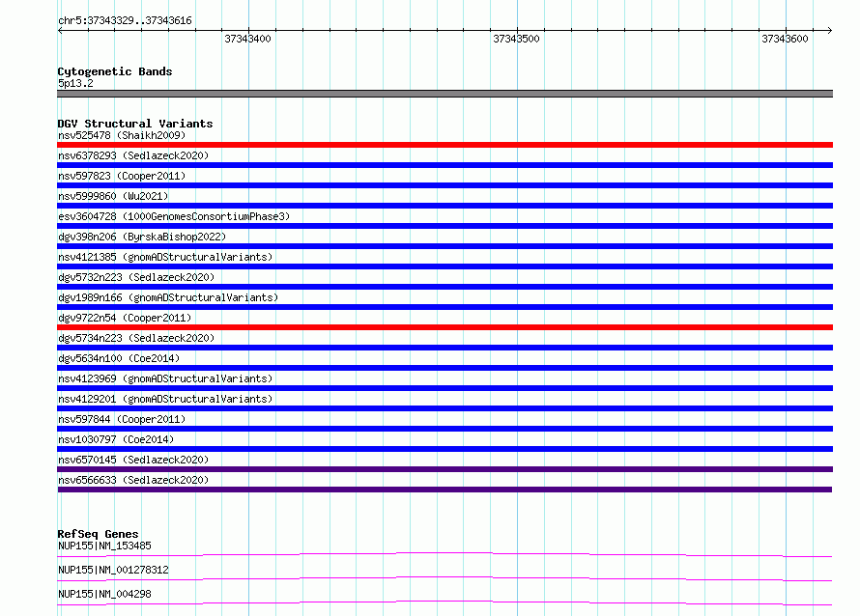Open nsv6566633 (Sedlazeck2020) label
This screenshot has width=860, height=616.
tap(133, 480)
